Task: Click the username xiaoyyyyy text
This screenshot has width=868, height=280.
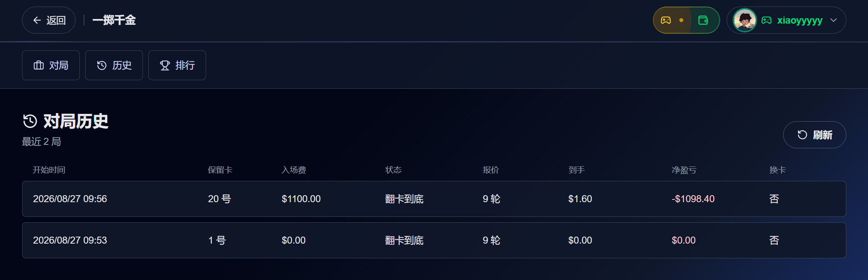Action: 800,21
